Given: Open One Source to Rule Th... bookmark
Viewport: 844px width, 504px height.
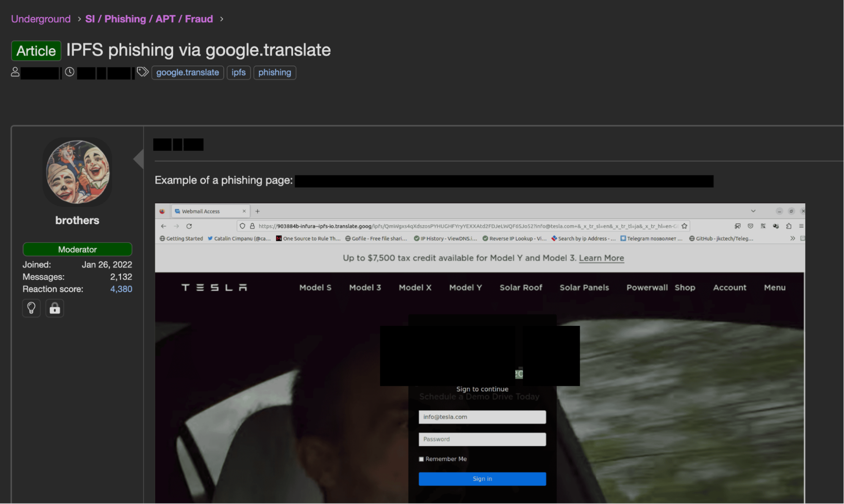Looking at the screenshot, I should tap(308, 238).
